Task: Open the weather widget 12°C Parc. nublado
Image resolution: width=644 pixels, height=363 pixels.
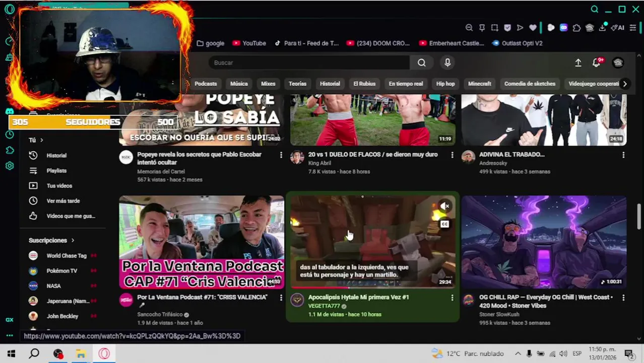Action: click(x=468, y=353)
